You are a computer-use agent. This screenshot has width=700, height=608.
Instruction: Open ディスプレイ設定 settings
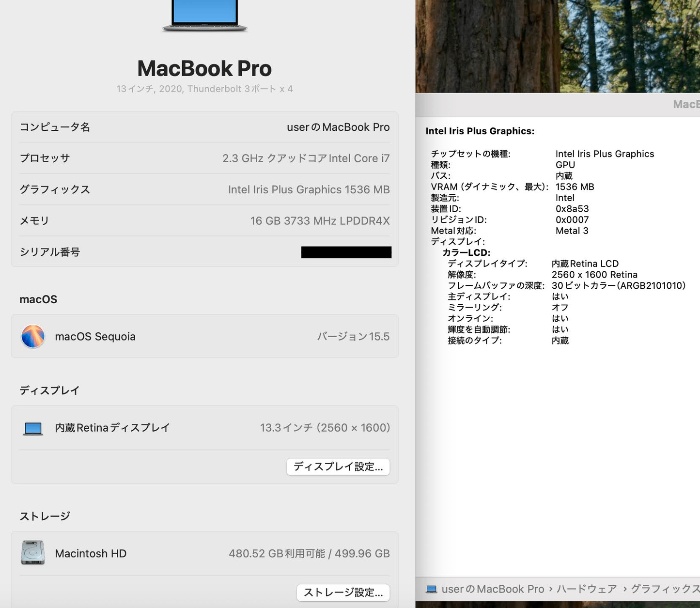click(x=338, y=467)
